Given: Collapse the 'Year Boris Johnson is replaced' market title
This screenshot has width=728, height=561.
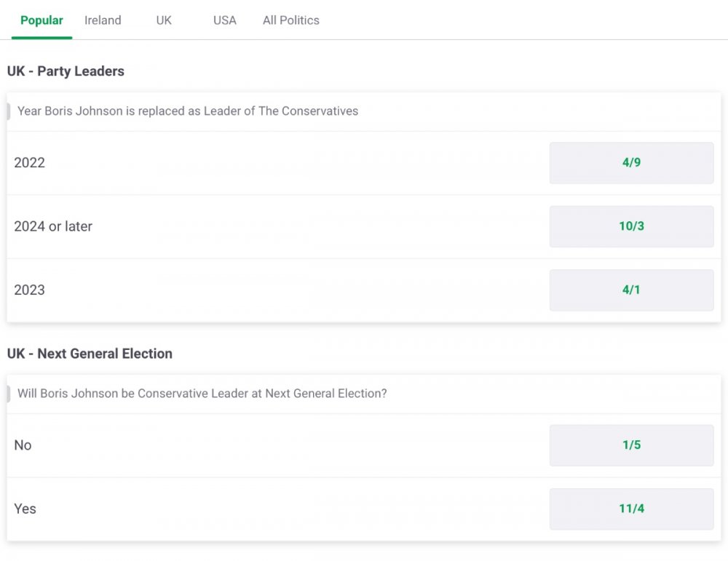Looking at the screenshot, I should (x=188, y=111).
